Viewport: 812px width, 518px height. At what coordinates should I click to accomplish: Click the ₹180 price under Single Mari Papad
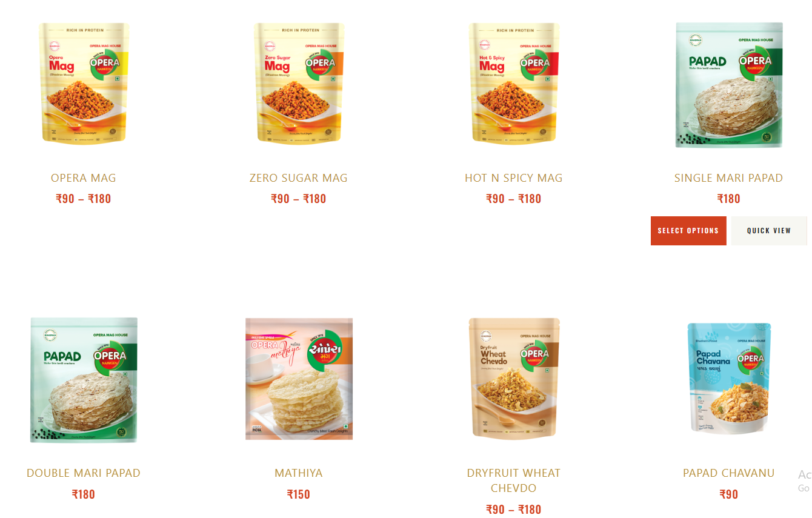729,199
